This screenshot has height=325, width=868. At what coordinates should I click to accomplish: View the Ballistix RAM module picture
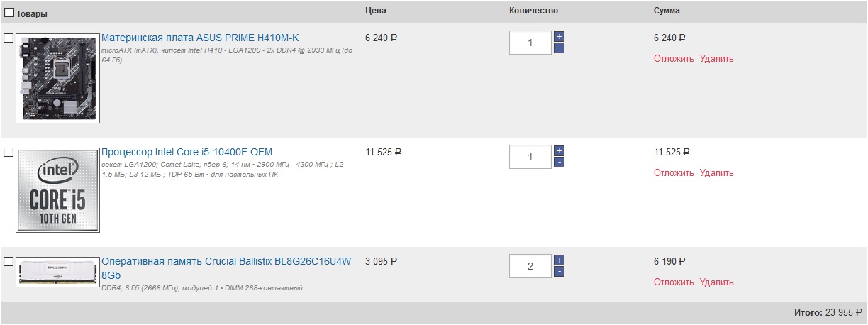(57, 272)
